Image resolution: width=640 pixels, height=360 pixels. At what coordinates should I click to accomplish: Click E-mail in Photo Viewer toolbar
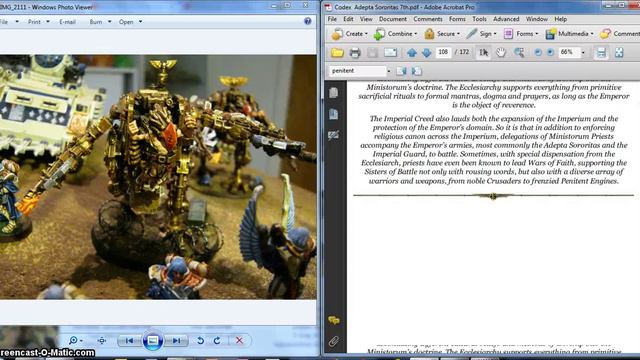pyautogui.click(x=67, y=22)
